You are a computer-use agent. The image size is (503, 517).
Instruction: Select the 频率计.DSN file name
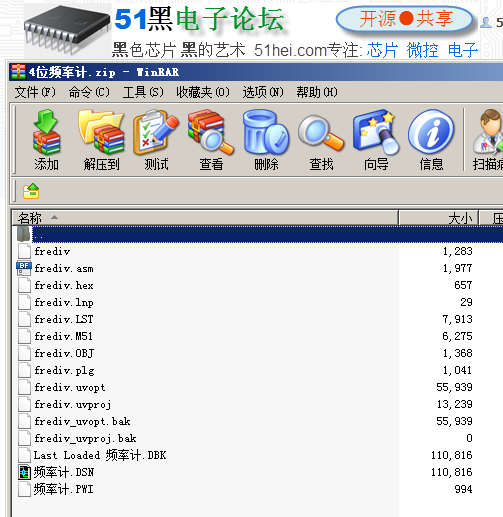coord(64,472)
